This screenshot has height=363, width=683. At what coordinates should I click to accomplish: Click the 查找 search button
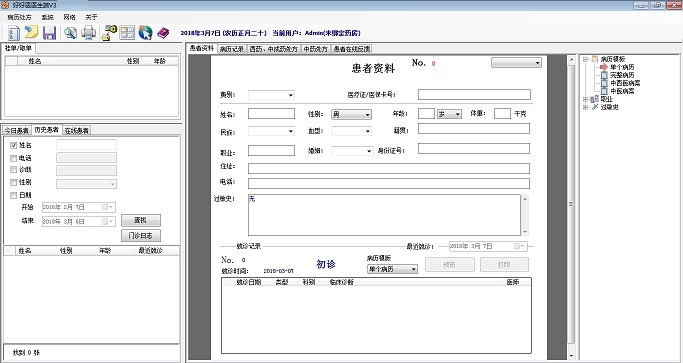click(141, 220)
